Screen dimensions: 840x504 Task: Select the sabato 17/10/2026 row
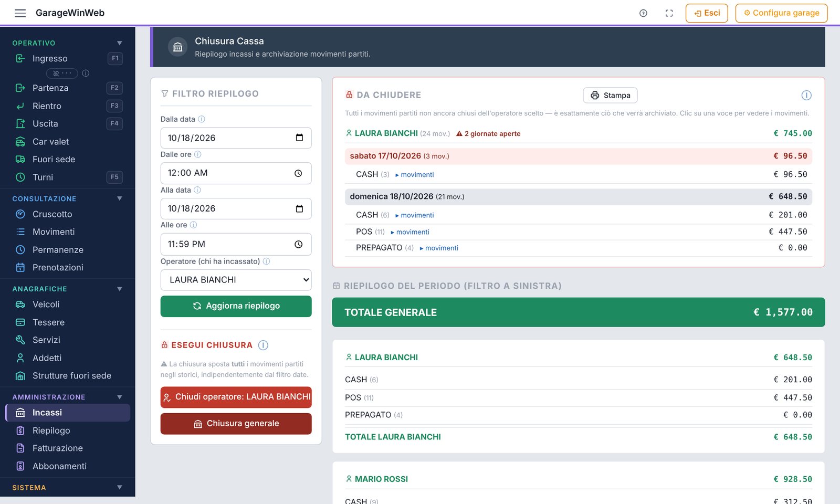(x=579, y=156)
